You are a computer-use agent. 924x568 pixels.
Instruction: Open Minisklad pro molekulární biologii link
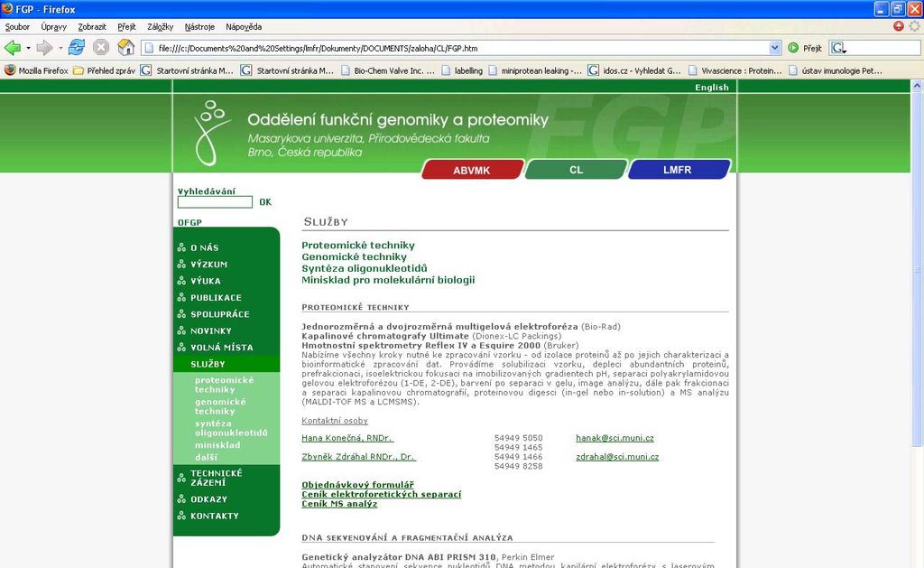[388, 280]
